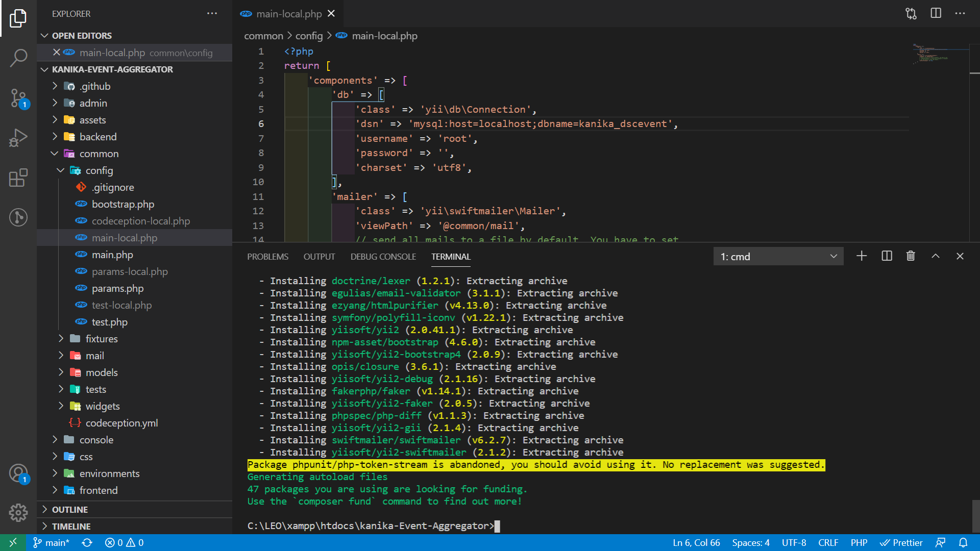Screen dimensions: 980x551
Task: Open the Search view
Action: (x=18, y=58)
